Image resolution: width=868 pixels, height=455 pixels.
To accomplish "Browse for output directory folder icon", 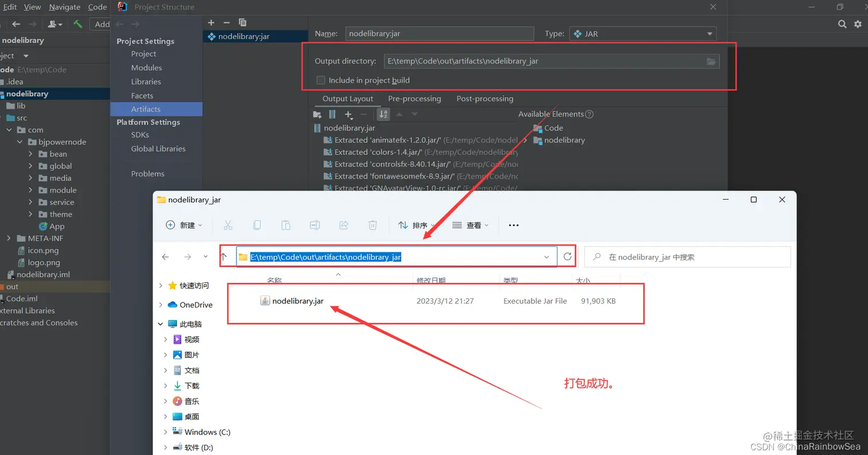I will point(711,61).
